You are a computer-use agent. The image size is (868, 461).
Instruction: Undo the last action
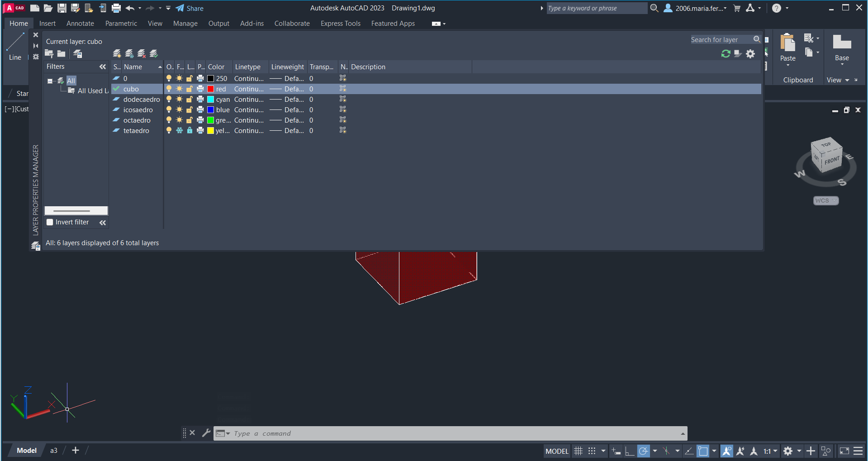pos(130,8)
